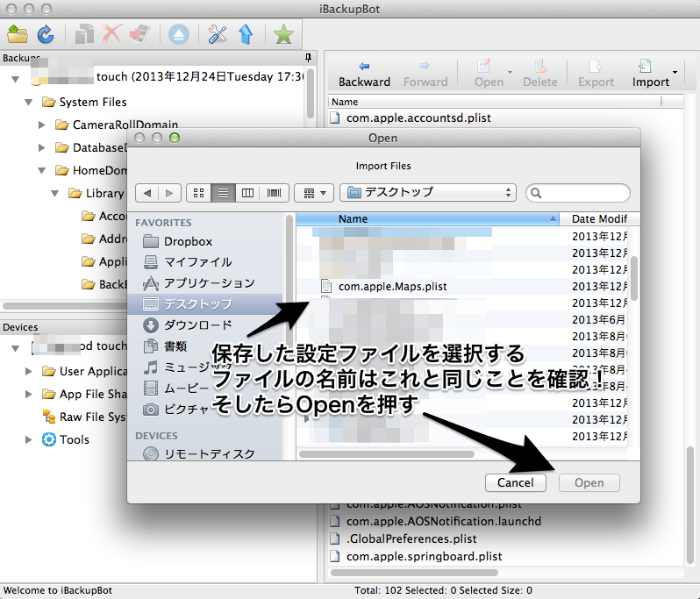Switch dialog to column view

point(247,193)
